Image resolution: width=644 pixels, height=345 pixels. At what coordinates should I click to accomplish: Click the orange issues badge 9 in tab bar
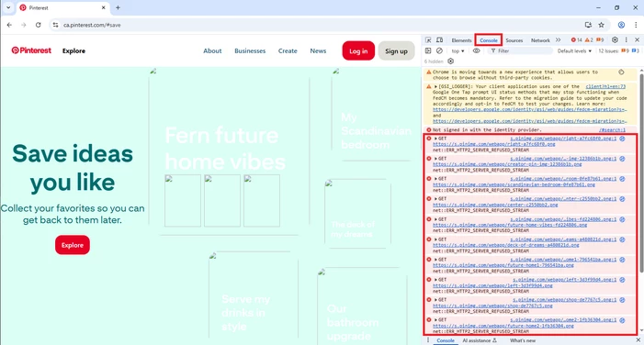point(600,39)
